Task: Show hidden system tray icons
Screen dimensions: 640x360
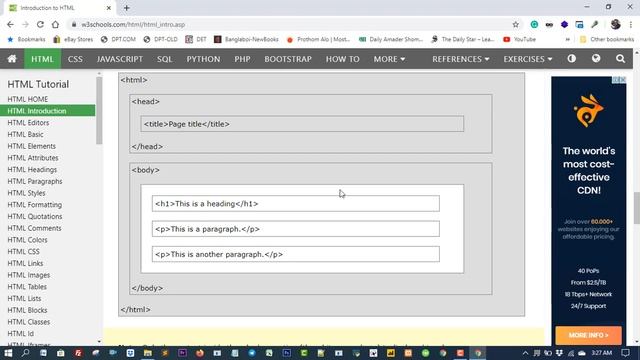Action: tap(525, 353)
